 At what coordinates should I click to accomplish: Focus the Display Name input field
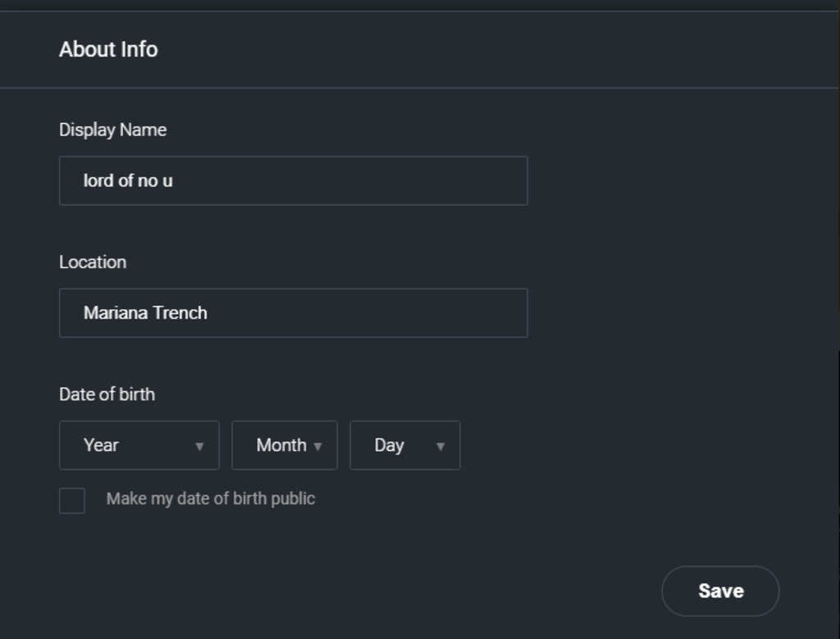click(293, 180)
